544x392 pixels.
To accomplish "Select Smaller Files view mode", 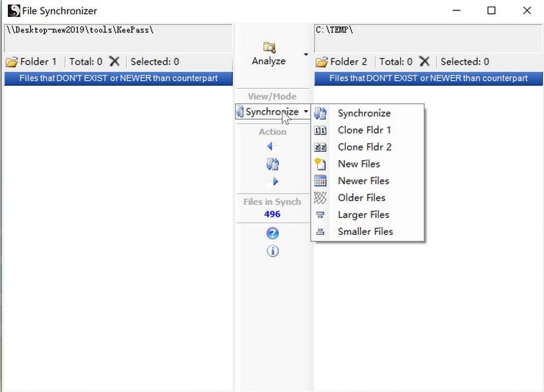I will 367,231.
